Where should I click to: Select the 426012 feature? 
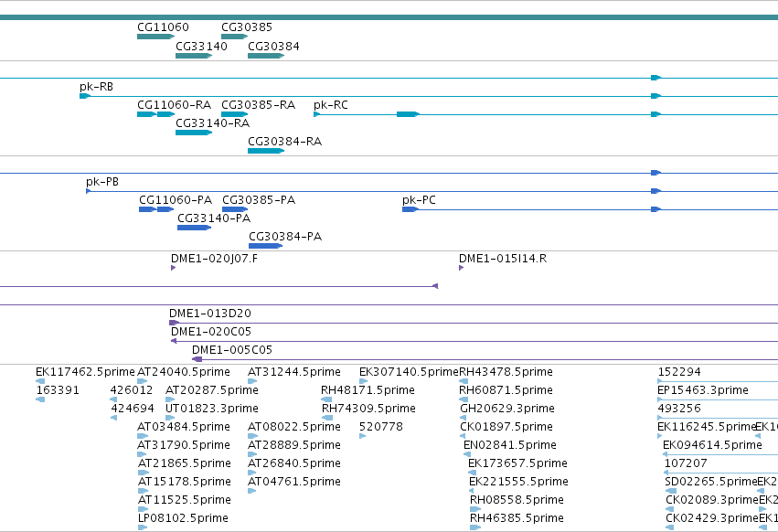[113, 400]
